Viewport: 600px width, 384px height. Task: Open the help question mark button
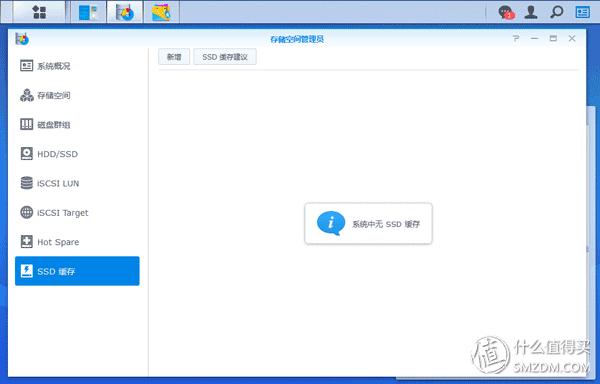tap(516, 38)
